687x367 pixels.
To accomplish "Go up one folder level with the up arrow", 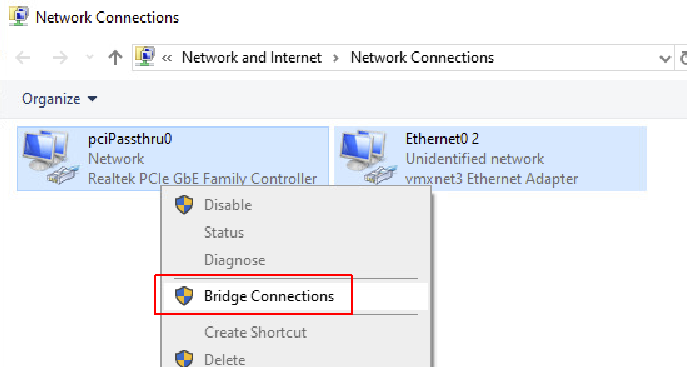I will [115, 57].
